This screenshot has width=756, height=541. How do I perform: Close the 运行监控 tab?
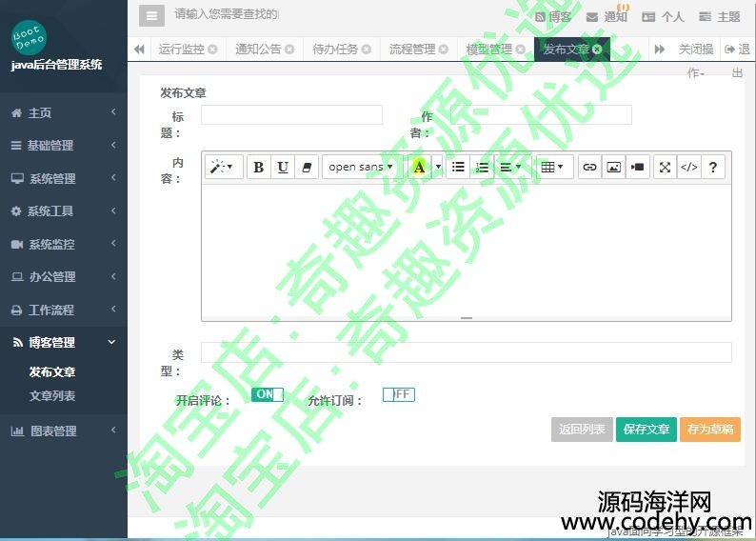tap(212, 50)
